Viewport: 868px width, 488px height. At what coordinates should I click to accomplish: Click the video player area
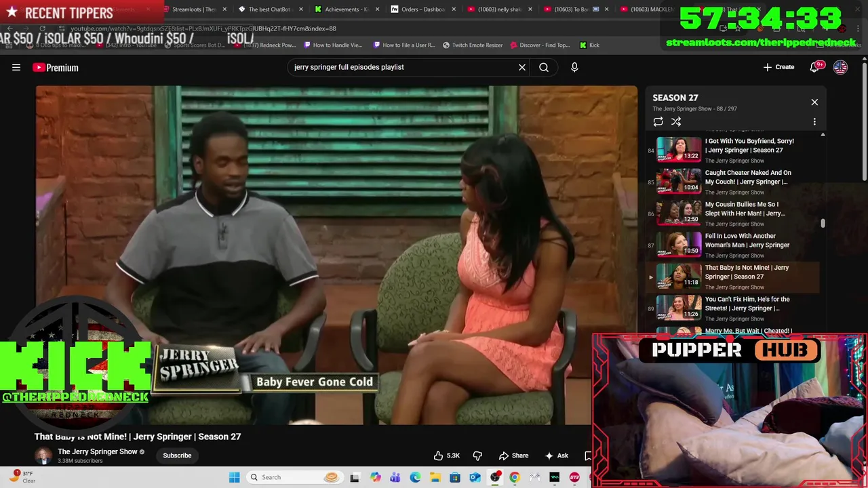coord(336,255)
